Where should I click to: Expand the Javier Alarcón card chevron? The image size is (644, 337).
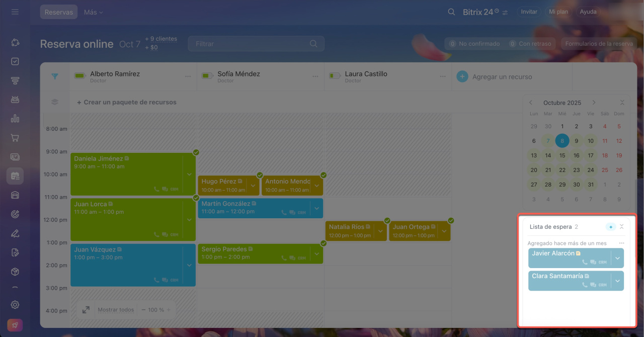[x=618, y=258]
